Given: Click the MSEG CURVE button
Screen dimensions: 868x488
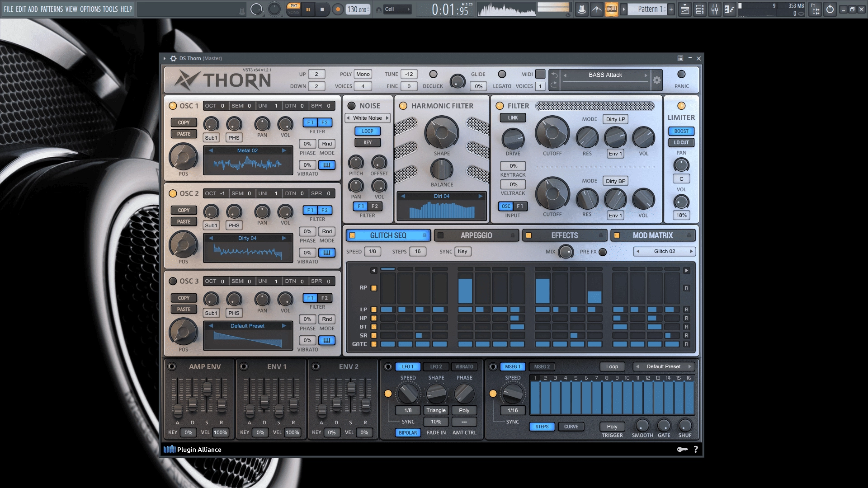Looking at the screenshot, I should 571,427.
